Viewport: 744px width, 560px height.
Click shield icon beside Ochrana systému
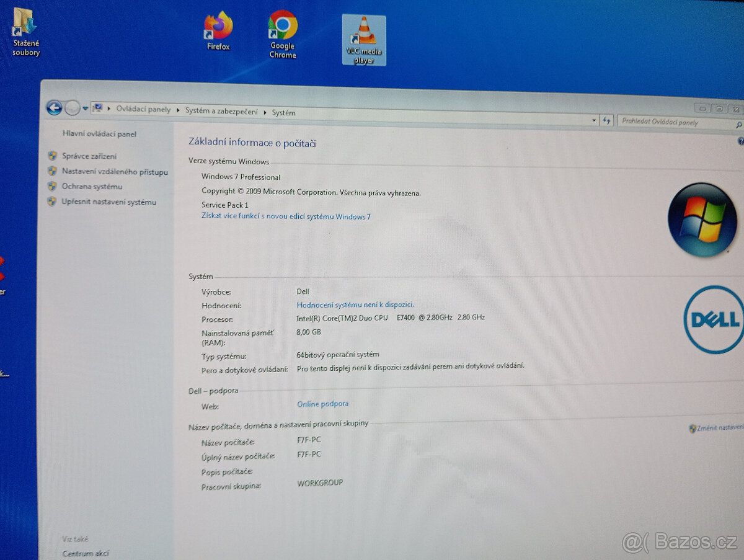tap(52, 186)
